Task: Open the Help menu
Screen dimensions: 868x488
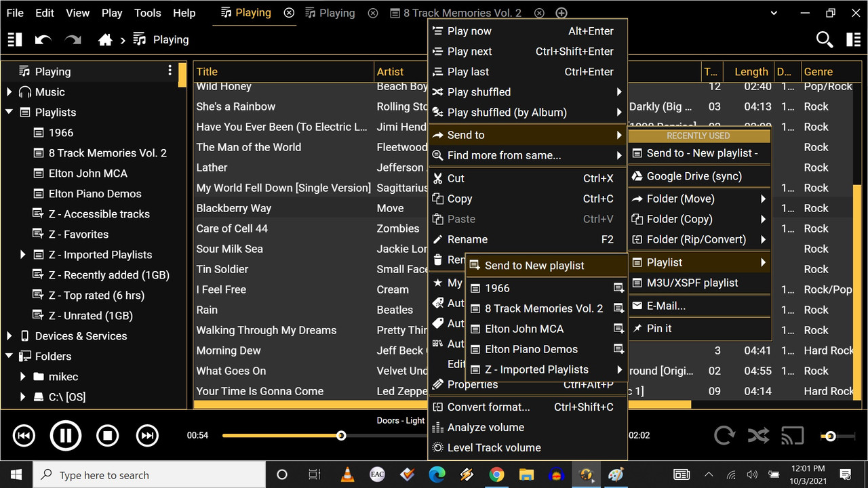Action: tap(184, 13)
